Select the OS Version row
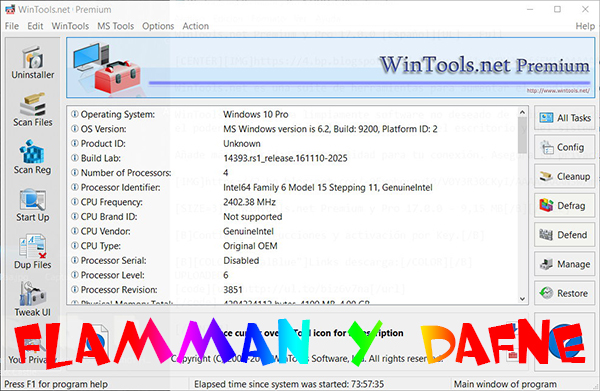This screenshot has width=600, height=391. [x=293, y=129]
